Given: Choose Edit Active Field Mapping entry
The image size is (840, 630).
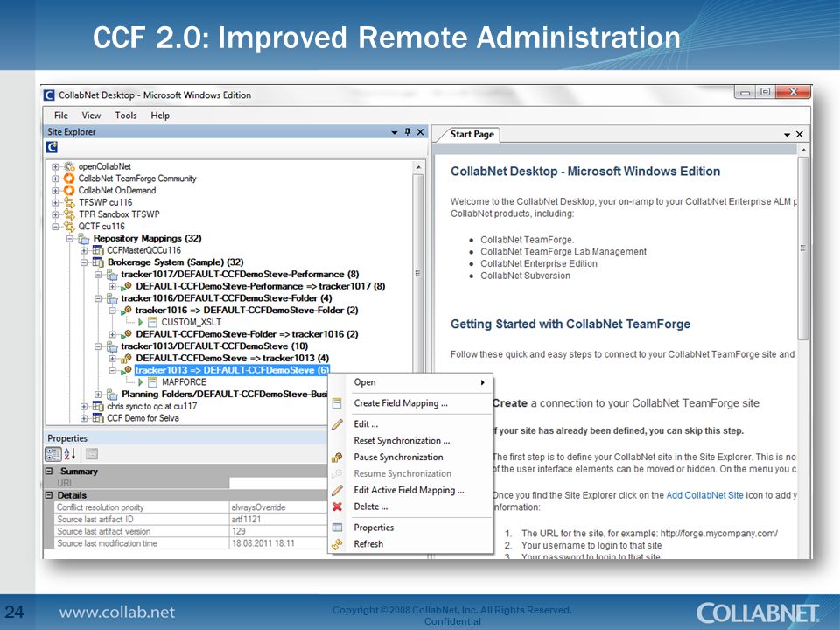Looking at the screenshot, I should coord(411,490).
